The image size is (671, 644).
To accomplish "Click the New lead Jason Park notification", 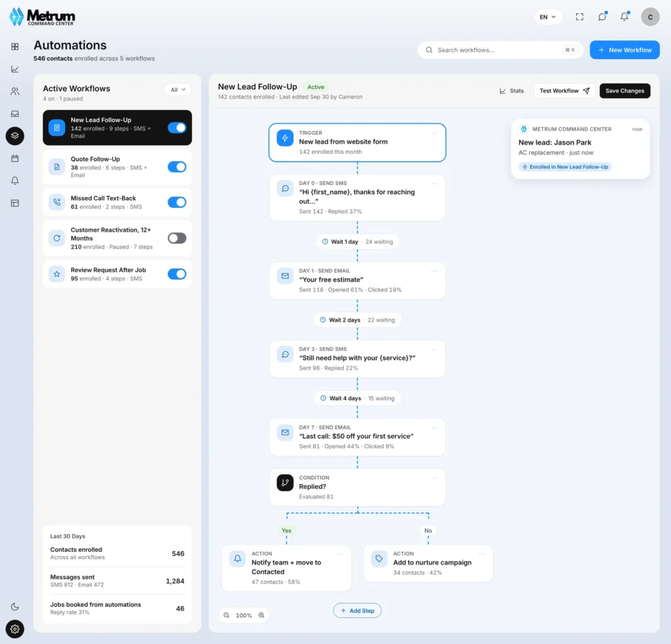I will pyautogui.click(x=581, y=149).
